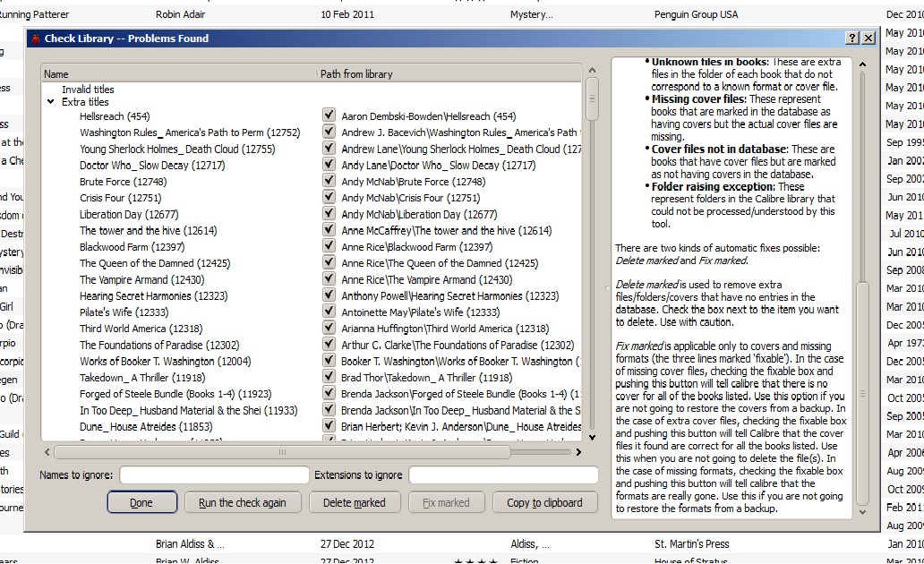
Task: Toggle Works of Booker T. Washington checkbox
Action: (x=329, y=360)
